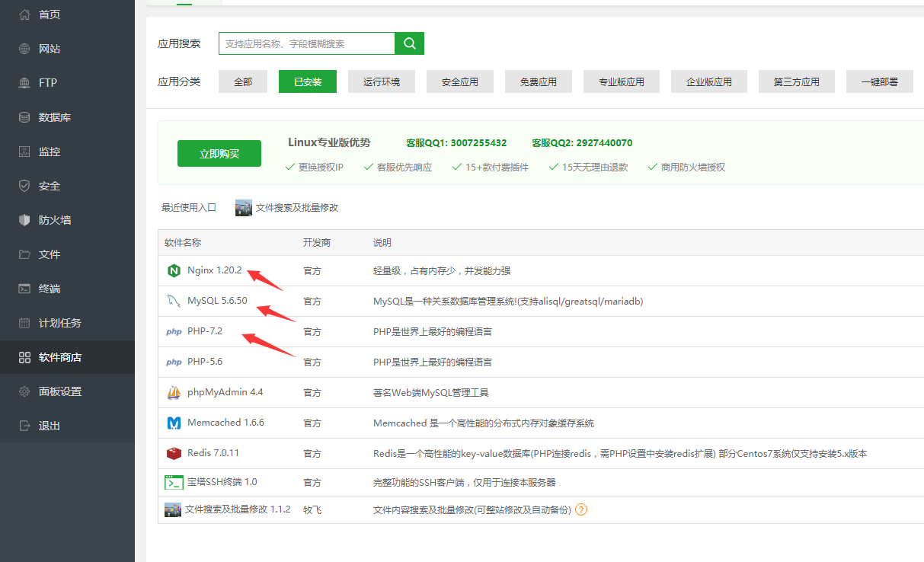The height and width of the screenshot is (562, 924).
Task: Switch to the 一键部署 tab
Action: tap(879, 81)
